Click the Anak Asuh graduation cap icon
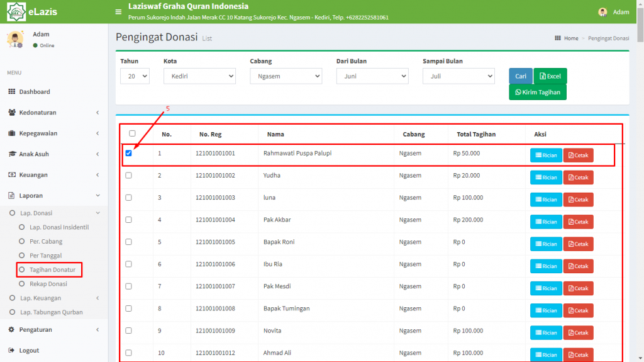 [12, 154]
